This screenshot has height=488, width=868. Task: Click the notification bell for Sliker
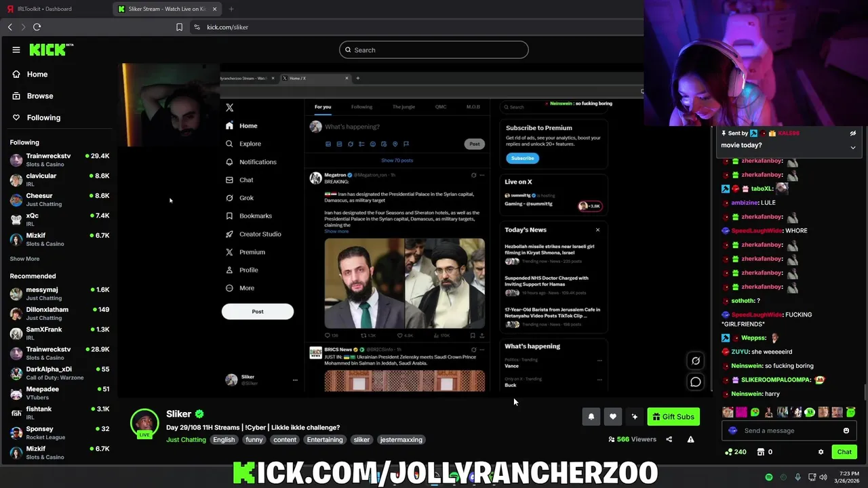pos(591,417)
